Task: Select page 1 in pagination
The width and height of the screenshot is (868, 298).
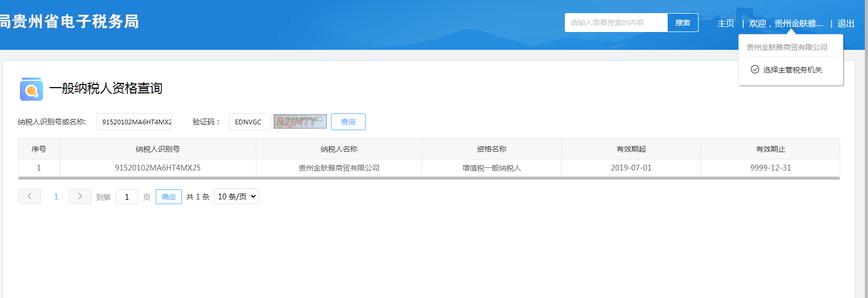Action: tap(56, 196)
